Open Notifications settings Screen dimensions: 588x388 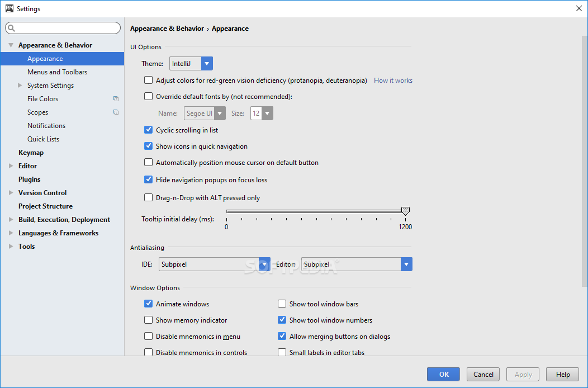(46, 126)
